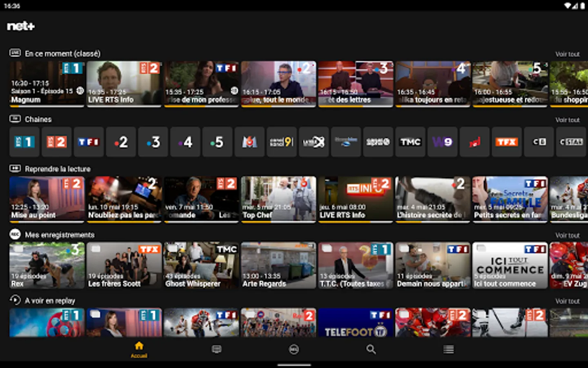Click Voir tout for En ce moment

[x=567, y=54]
